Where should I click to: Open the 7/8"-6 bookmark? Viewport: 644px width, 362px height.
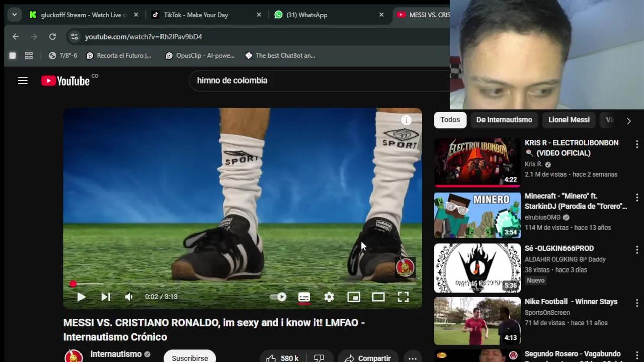[x=63, y=55]
